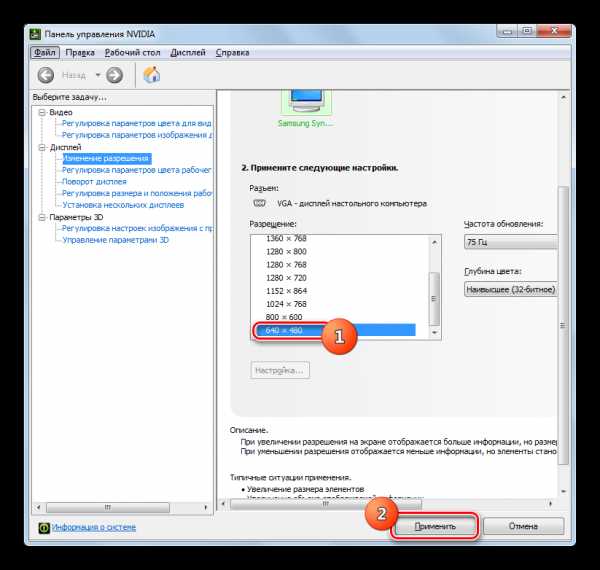Image resolution: width=600 pixels, height=570 pixels.
Task: Collapse the Параметры 3D tree node
Action: point(42,217)
